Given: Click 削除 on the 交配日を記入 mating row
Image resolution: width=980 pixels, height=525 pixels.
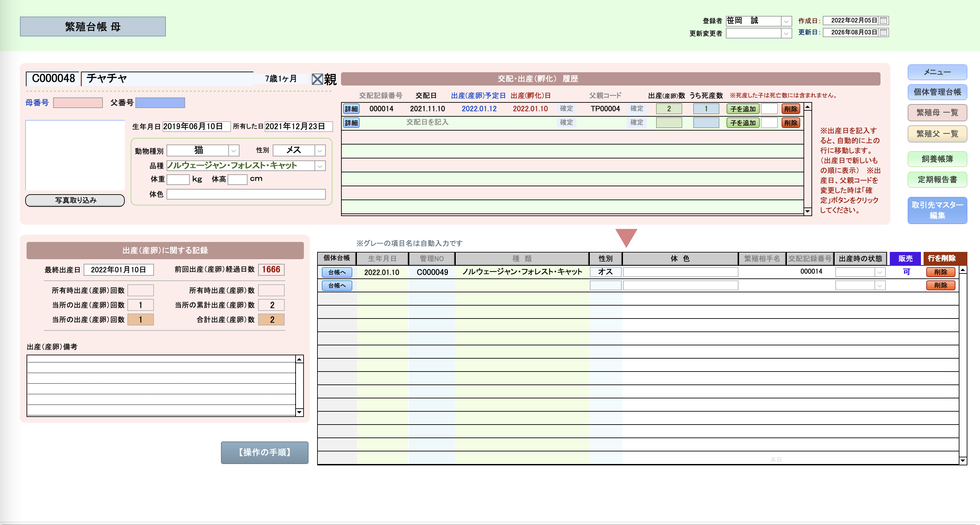Looking at the screenshot, I should coord(791,123).
